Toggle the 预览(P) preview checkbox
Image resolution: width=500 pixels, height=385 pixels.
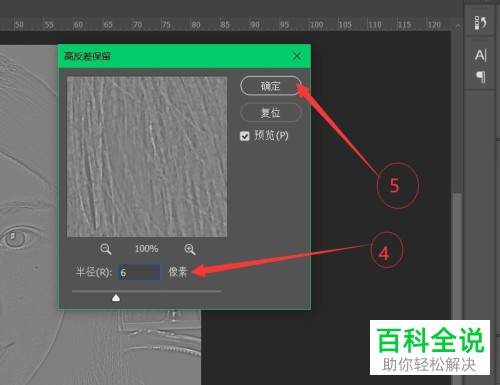(x=245, y=136)
